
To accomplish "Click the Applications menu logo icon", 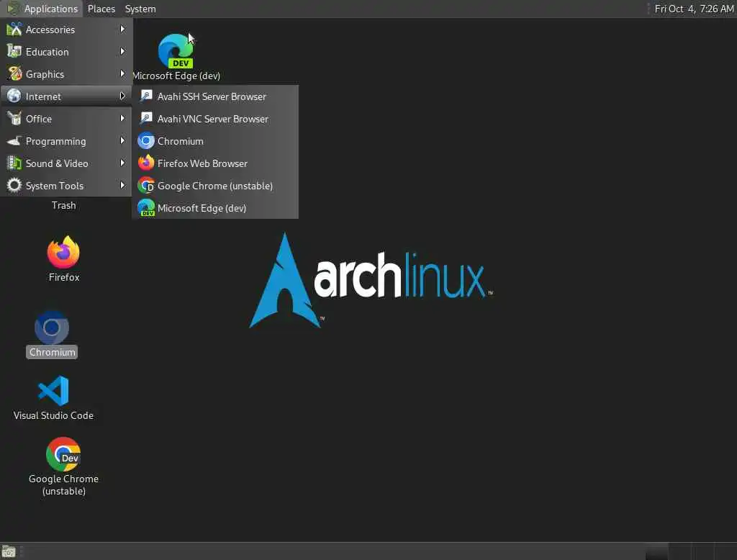I will click(13, 9).
